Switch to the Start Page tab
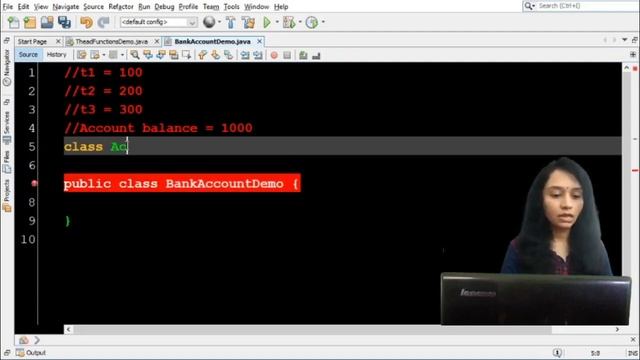The height and width of the screenshot is (360, 640). click(x=32, y=42)
